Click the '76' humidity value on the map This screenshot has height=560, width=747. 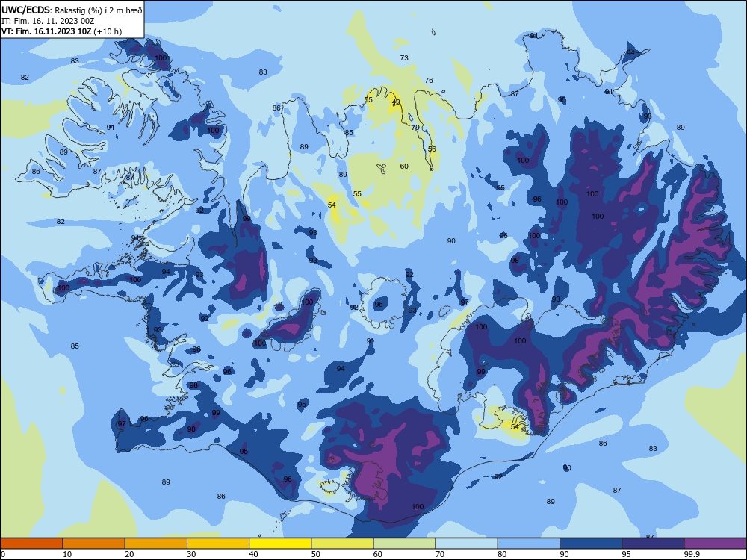429,80
